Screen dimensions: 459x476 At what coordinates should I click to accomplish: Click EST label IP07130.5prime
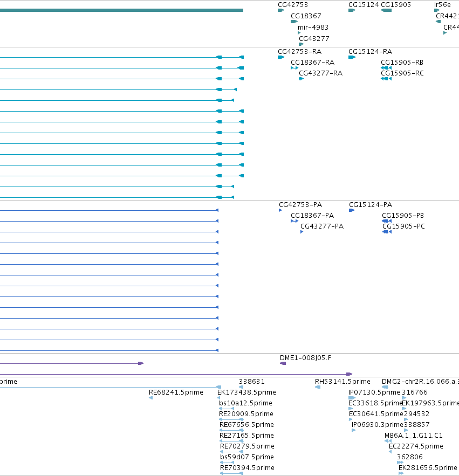[x=374, y=392]
